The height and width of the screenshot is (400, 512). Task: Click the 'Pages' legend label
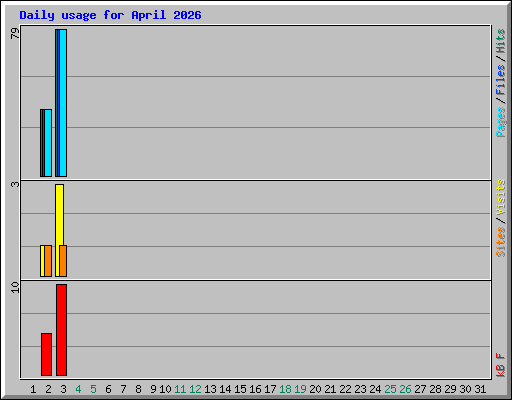point(500,122)
